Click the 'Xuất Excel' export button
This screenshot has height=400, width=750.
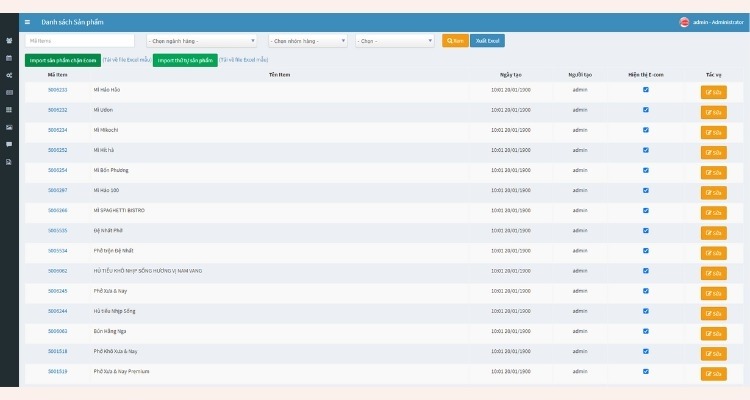pyautogui.click(x=487, y=41)
